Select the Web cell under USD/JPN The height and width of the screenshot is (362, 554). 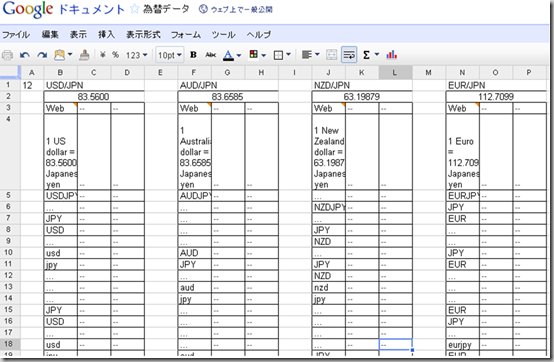(x=60, y=108)
